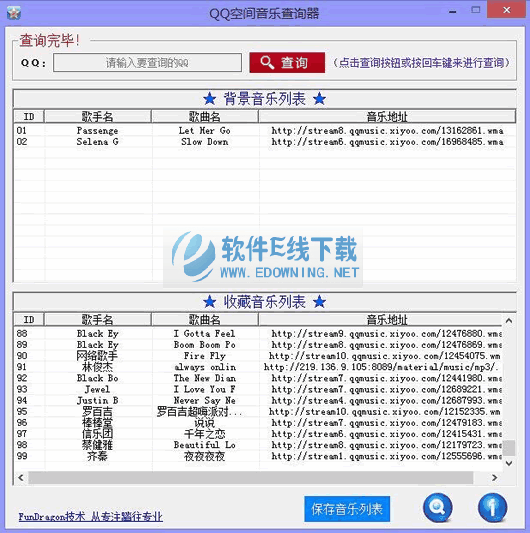This screenshot has width=530, height=533.
Task: Select Boom Boom Po song row
Action: point(258,345)
